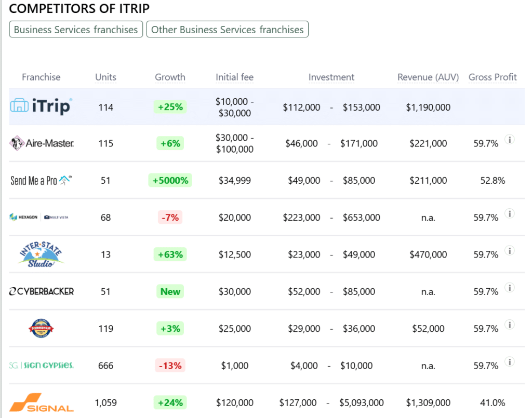Image resolution: width=532 pixels, height=418 pixels.
Task: Click the Signal franchise logo
Action: point(42,402)
